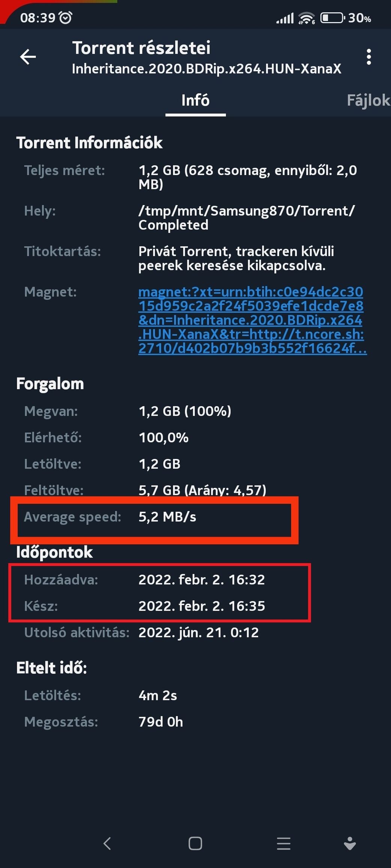This screenshot has height=868, width=391.
Task: Tap the Utolsó aktivitás date entry
Action: [x=141, y=633]
